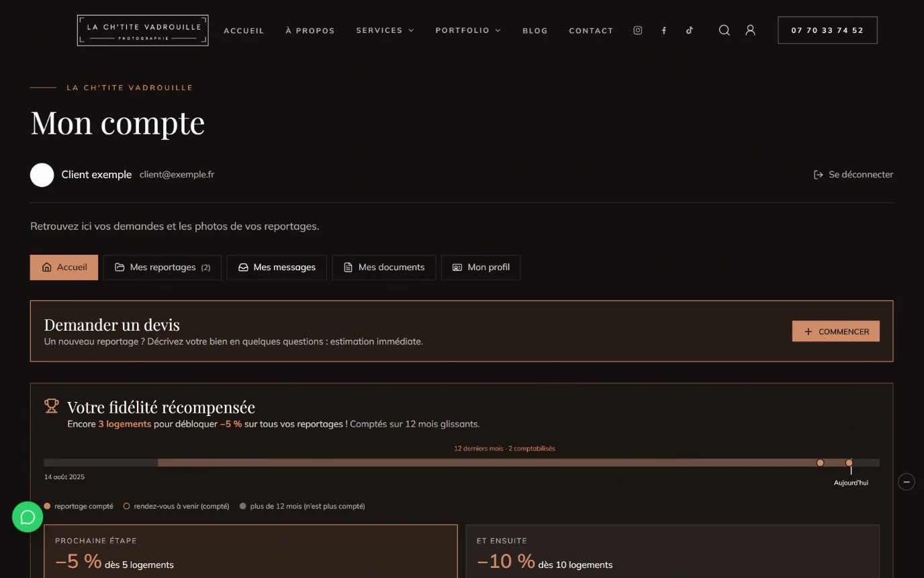Open the user account icon
The width and height of the screenshot is (924, 578).
750,30
